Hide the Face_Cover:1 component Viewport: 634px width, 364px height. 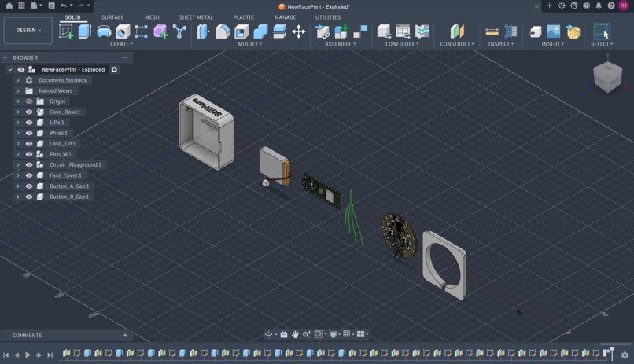(x=29, y=175)
